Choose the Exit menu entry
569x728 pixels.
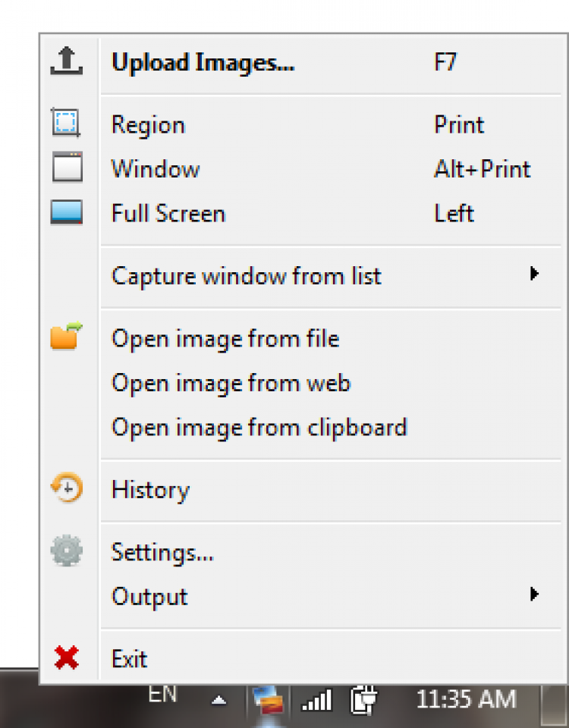129,659
